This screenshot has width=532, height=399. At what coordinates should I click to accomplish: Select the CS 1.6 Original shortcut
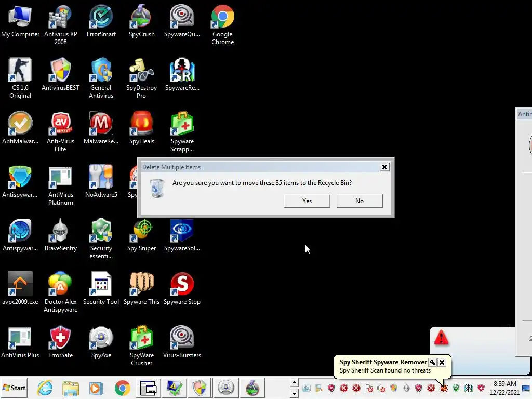[20, 79]
